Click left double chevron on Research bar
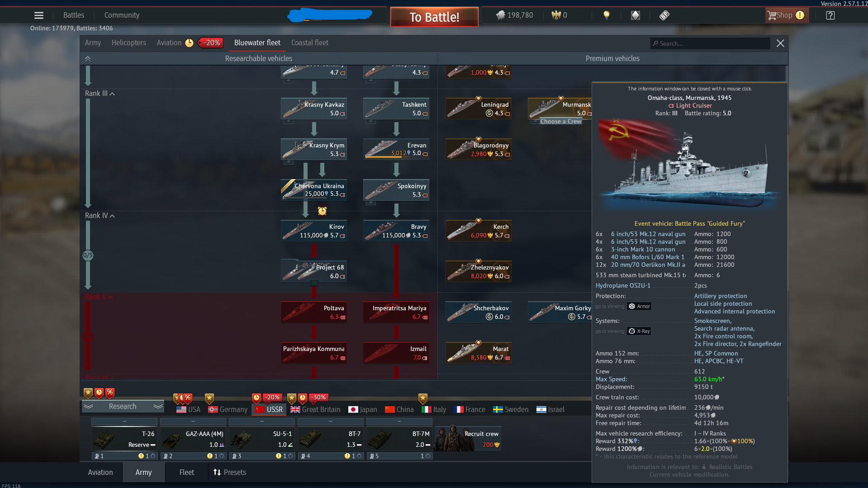 point(89,407)
